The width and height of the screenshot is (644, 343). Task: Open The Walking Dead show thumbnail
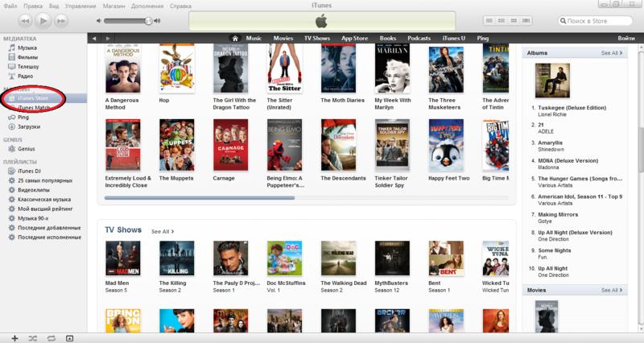pyautogui.click(x=338, y=258)
